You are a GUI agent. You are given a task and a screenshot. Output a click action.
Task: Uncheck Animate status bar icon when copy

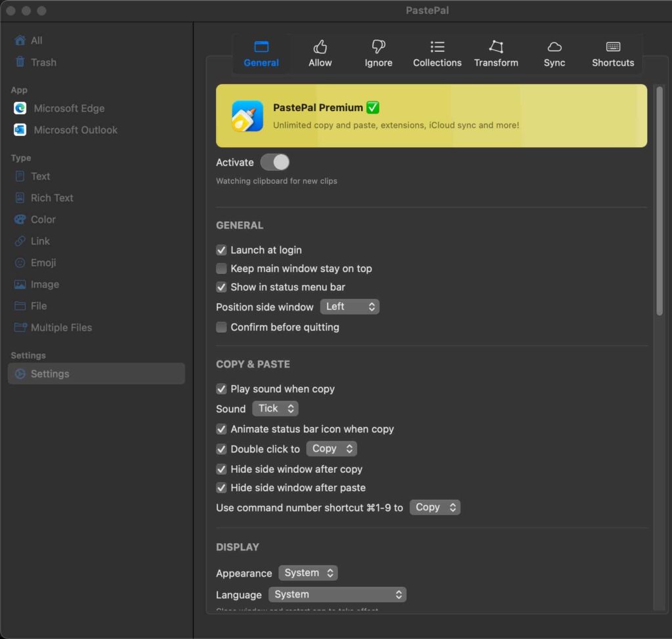tap(221, 429)
